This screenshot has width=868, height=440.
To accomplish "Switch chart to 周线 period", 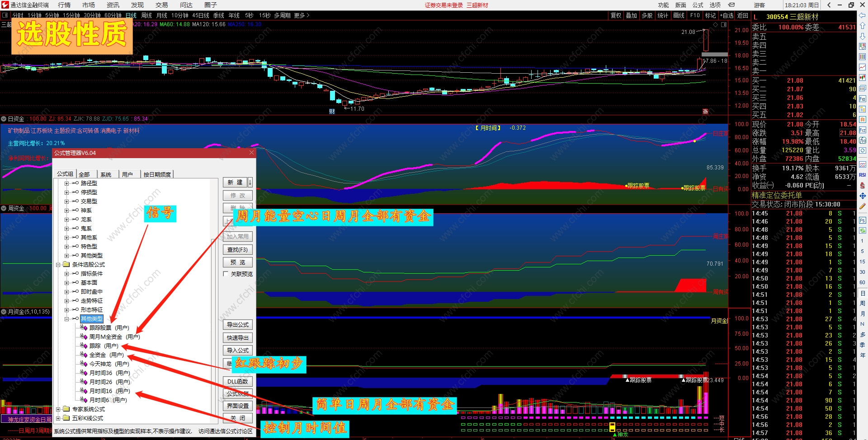I will tap(146, 15).
